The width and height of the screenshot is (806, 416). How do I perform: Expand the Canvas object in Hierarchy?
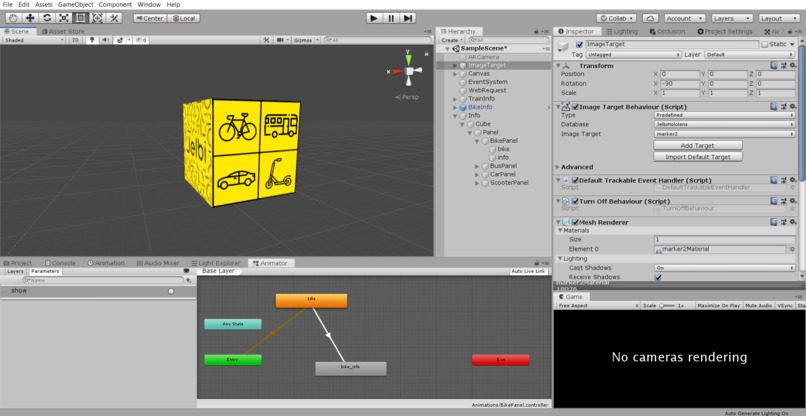[x=455, y=74]
